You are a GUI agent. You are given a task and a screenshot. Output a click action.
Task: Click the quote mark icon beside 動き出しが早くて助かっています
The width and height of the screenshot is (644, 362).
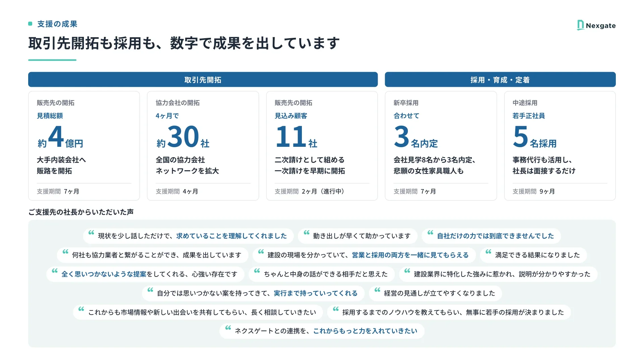pyautogui.click(x=307, y=233)
